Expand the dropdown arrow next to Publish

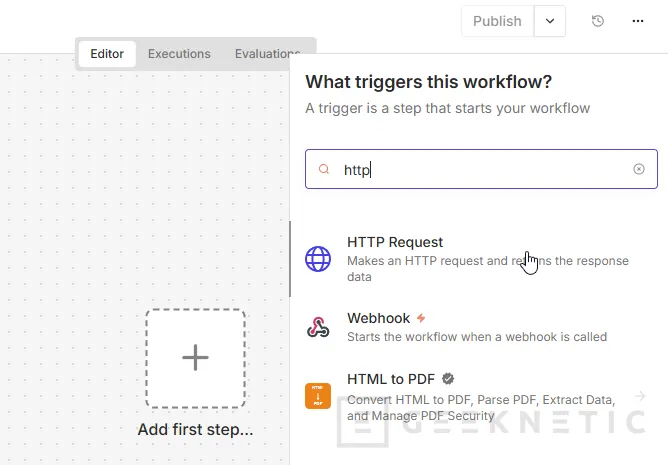550,21
